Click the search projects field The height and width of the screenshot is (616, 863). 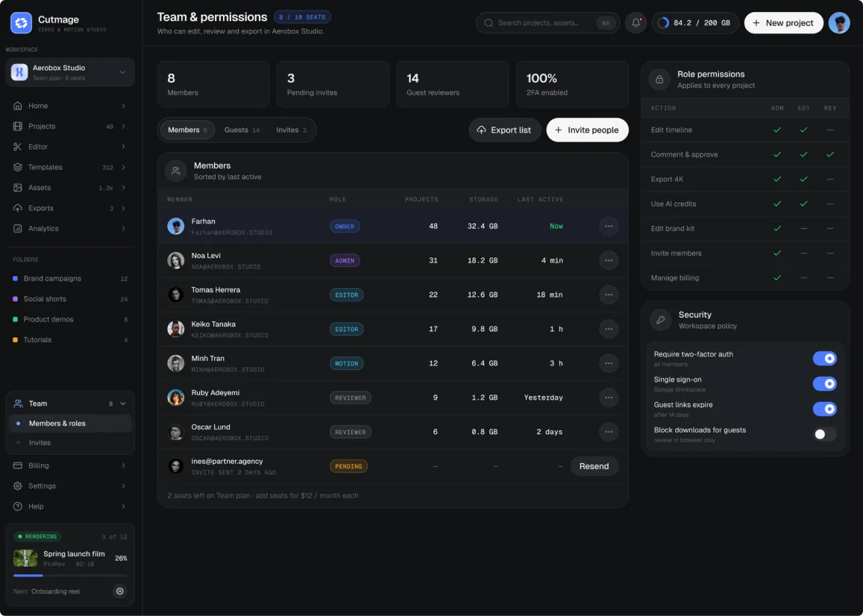click(x=548, y=23)
